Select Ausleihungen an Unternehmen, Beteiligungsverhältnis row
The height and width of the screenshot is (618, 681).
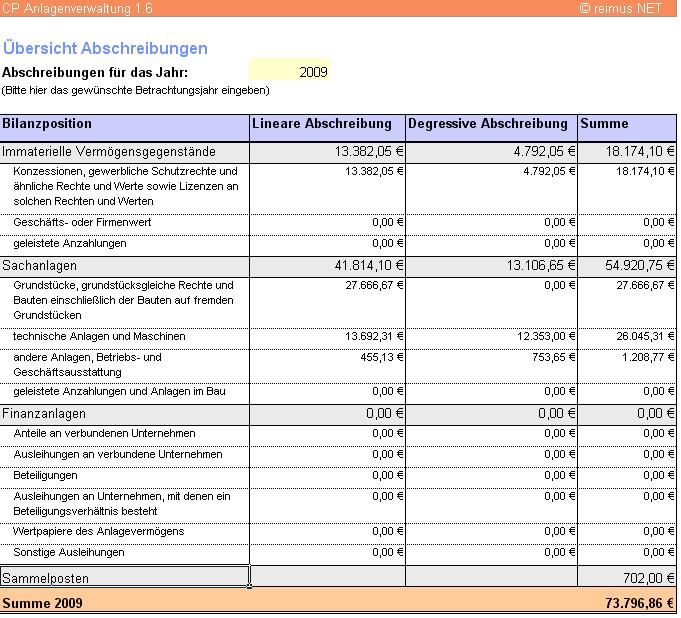[122, 504]
